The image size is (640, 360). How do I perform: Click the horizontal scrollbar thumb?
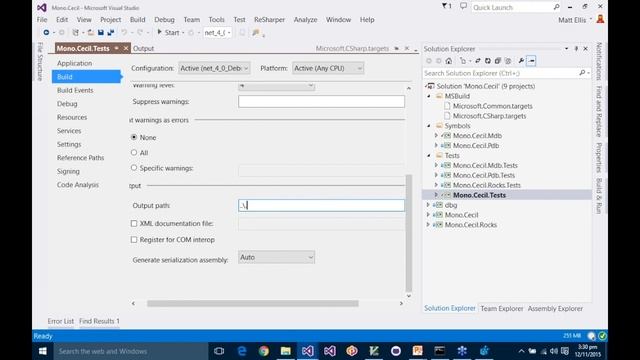click(x=253, y=303)
